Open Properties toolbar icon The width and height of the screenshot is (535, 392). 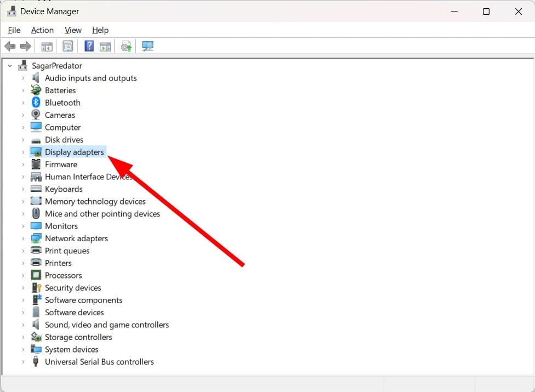coord(68,46)
